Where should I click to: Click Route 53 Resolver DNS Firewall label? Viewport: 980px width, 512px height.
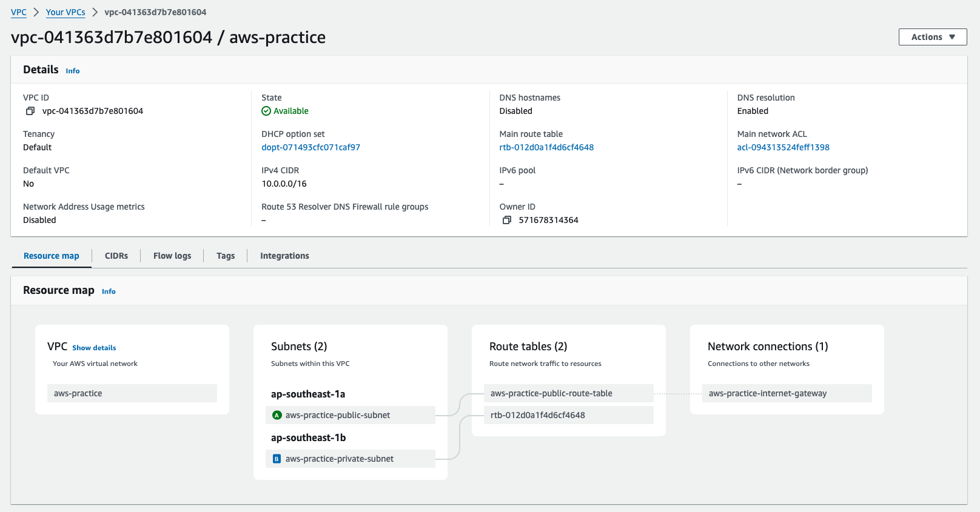click(x=345, y=207)
